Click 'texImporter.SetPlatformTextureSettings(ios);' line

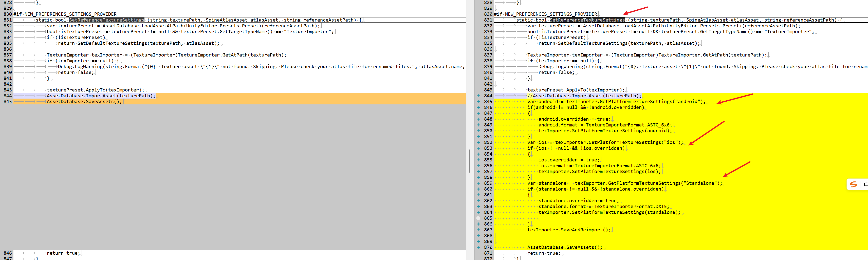(x=600, y=171)
